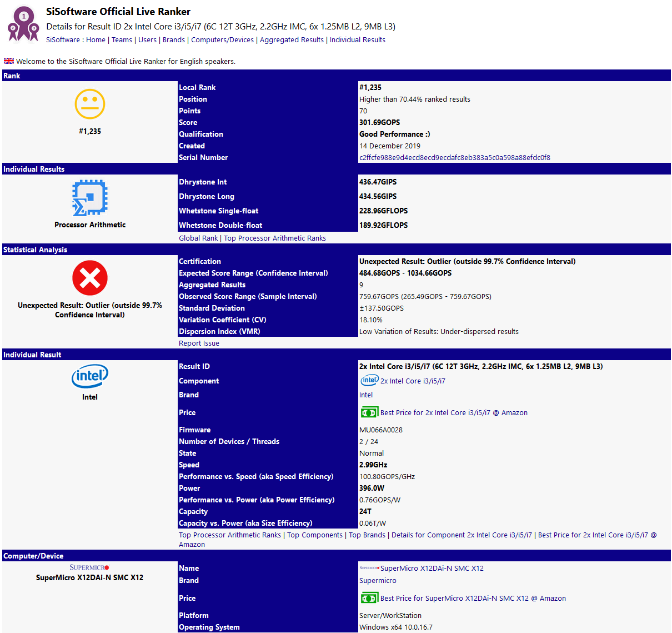Click the Whetstone Single-float value 228.96GFLOPS
This screenshot has width=672, height=633.
383,211
